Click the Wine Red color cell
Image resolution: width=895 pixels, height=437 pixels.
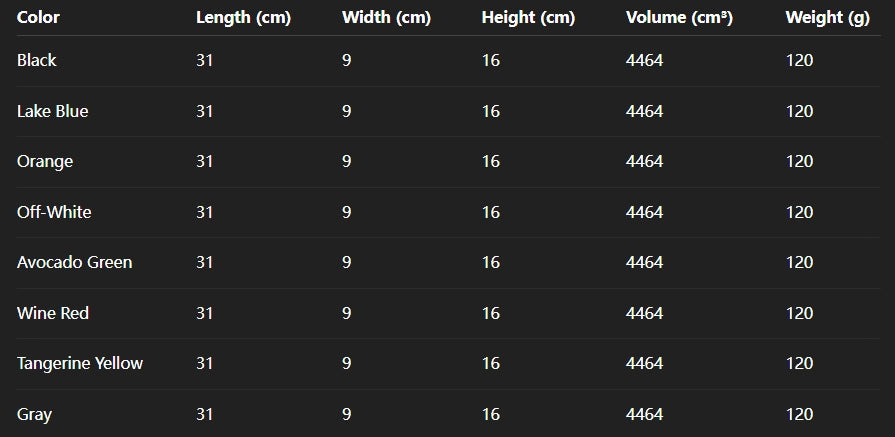[53, 313]
